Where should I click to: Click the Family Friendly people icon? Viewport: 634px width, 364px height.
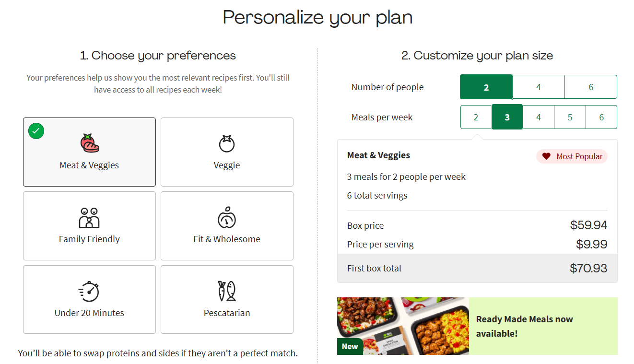[89, 218]
